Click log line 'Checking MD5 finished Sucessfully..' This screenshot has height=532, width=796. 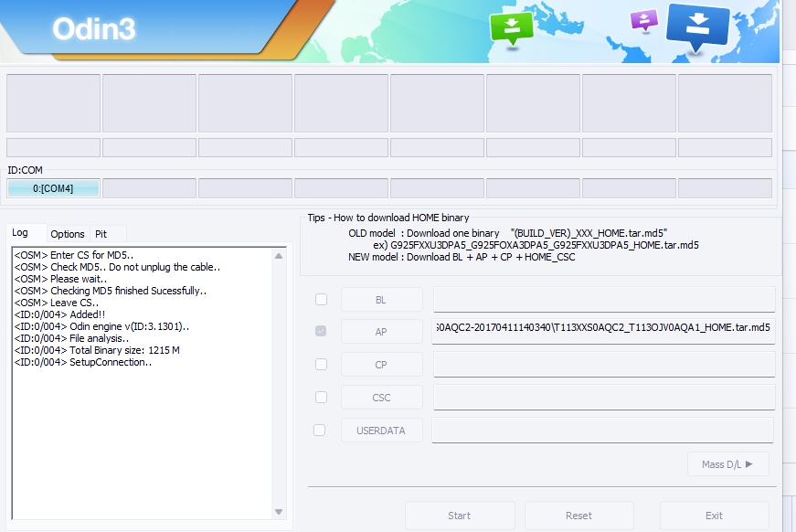pyautogui.click(x=111, y=291)
